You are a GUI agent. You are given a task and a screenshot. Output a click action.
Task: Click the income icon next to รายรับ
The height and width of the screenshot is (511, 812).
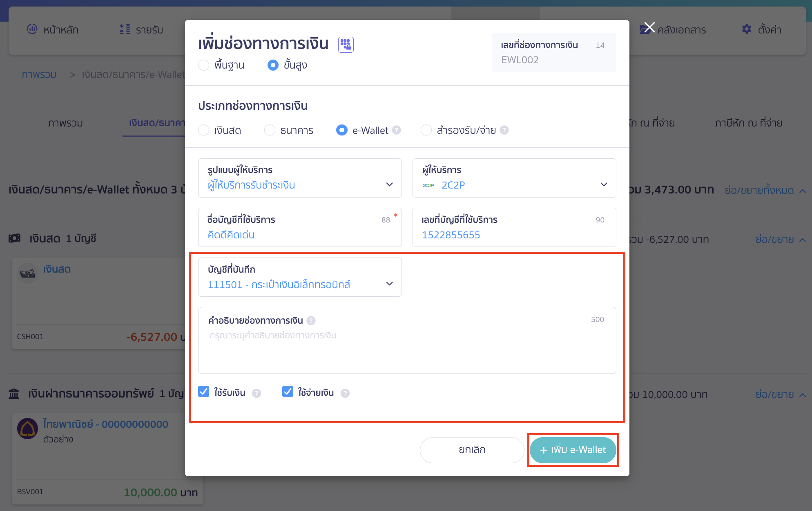click(x=124, y=29)
